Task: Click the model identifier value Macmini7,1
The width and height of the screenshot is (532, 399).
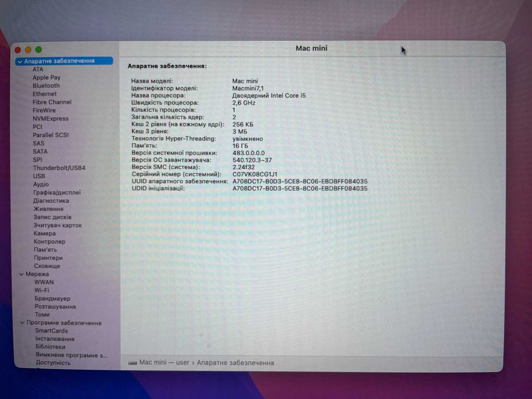Action: (248, 88)
